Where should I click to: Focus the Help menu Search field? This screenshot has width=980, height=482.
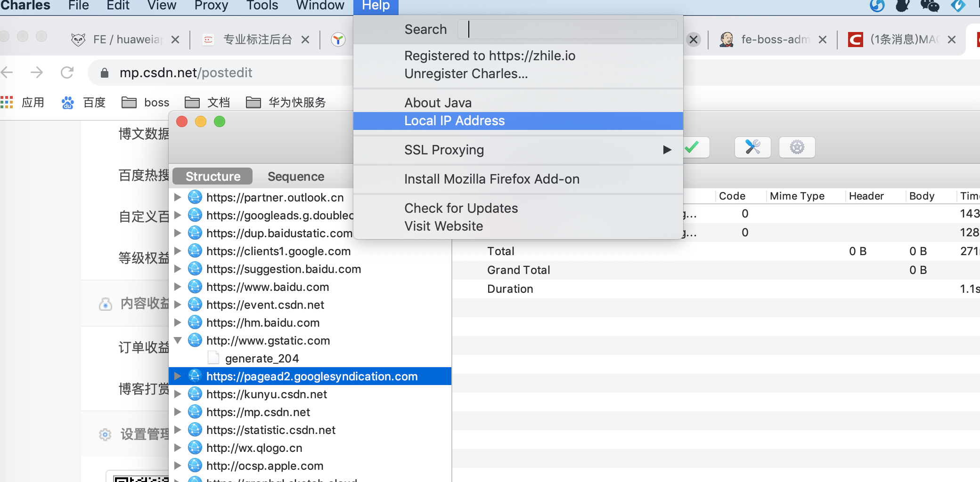[568, 29]
